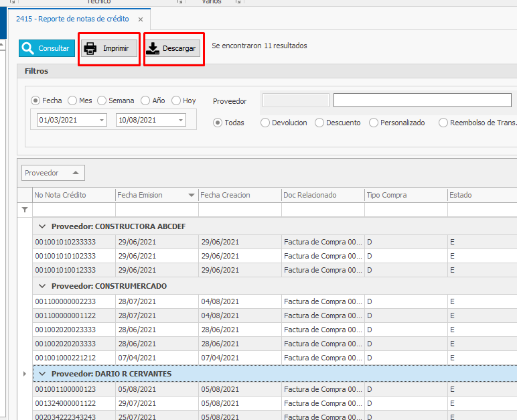The image size is (517, 420).
Task: Switch to the 2415 report tab
Action: pyautogui.click(x=72, y=19)
